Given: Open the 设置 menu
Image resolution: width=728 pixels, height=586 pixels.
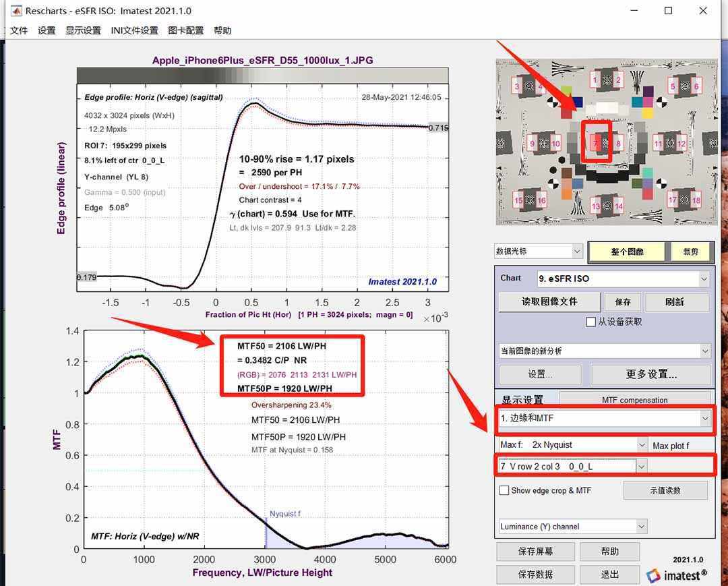Looking at the screenshot, I should [x=47, y=30].
